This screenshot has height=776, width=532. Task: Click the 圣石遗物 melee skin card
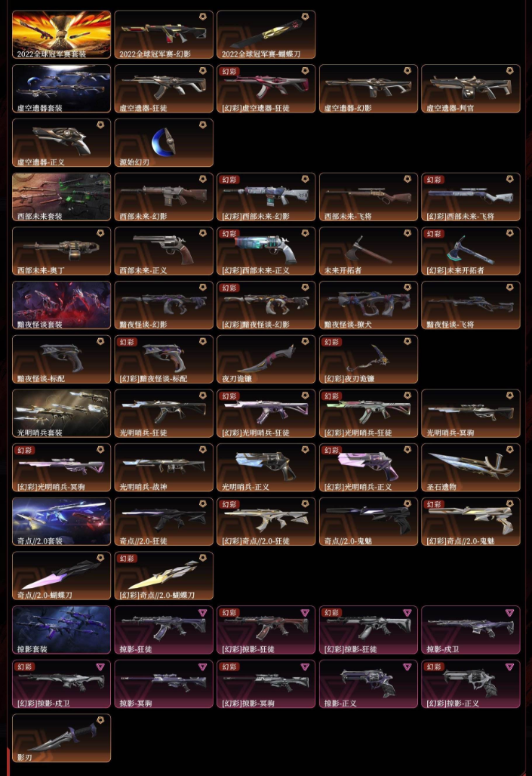471,468
